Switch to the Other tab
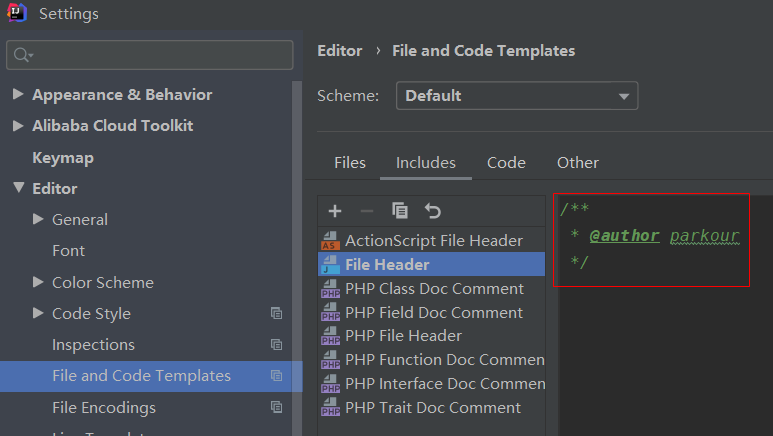The image size is (773, 436). pyautogui.click(x=578, y=163)
